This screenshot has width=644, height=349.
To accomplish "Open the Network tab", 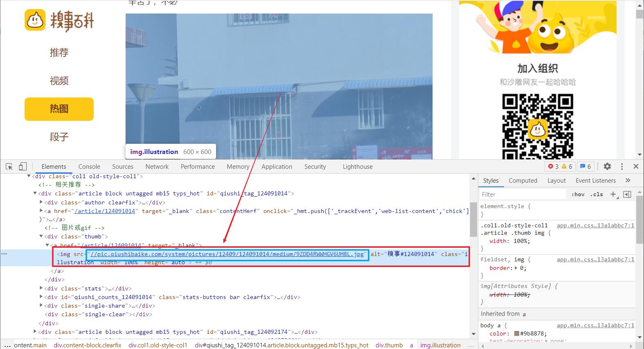I will (x=157, y=167).
